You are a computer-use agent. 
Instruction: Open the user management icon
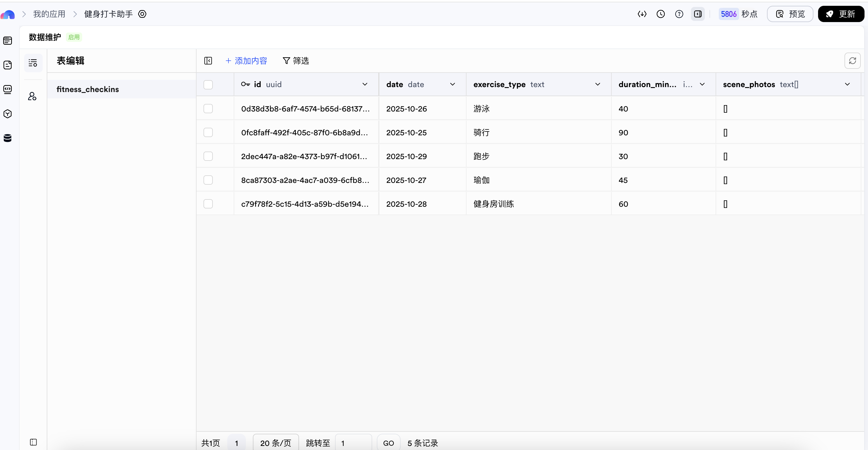[32, 96]
